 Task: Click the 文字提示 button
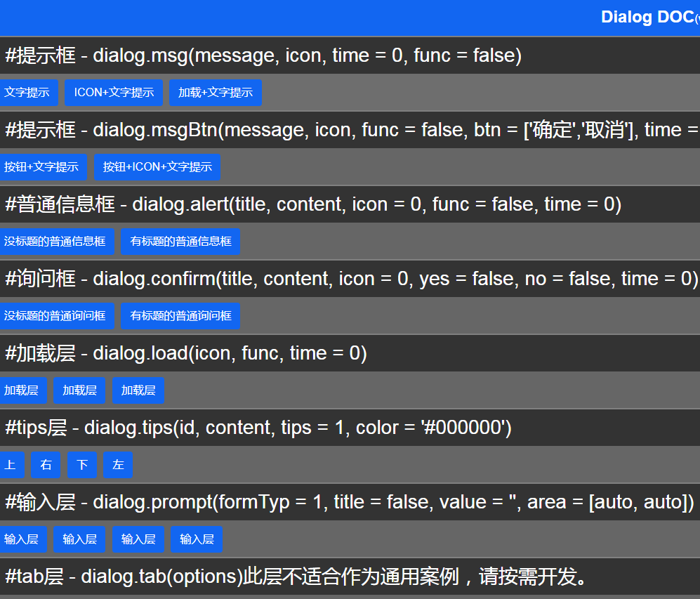pos(29,93)
